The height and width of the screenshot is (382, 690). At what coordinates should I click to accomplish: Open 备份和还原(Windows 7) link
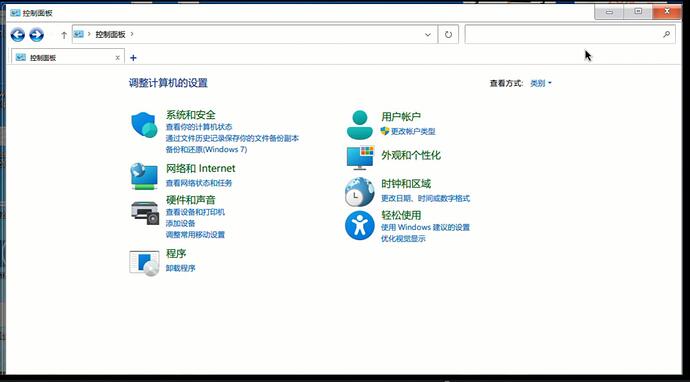206,150
